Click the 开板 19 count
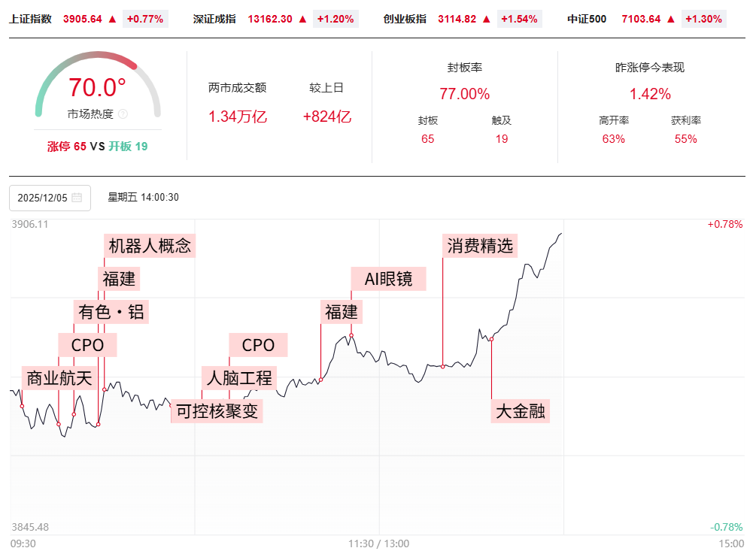 [128, 146]
